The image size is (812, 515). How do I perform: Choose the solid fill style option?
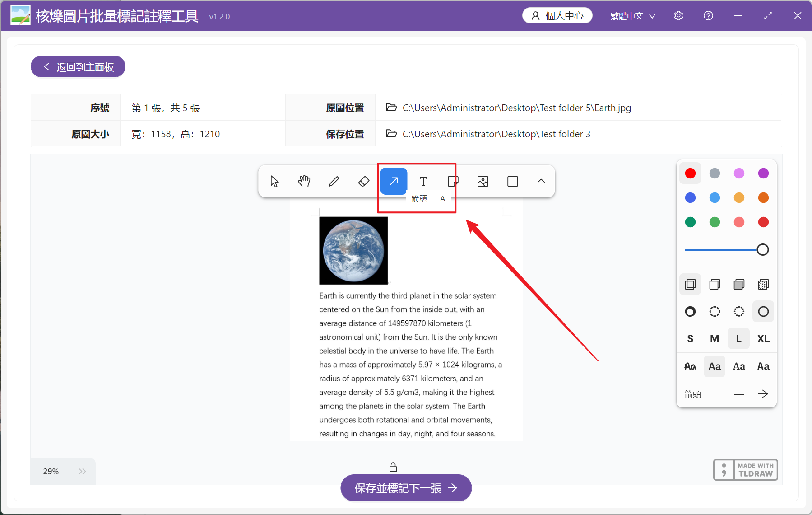739,284
